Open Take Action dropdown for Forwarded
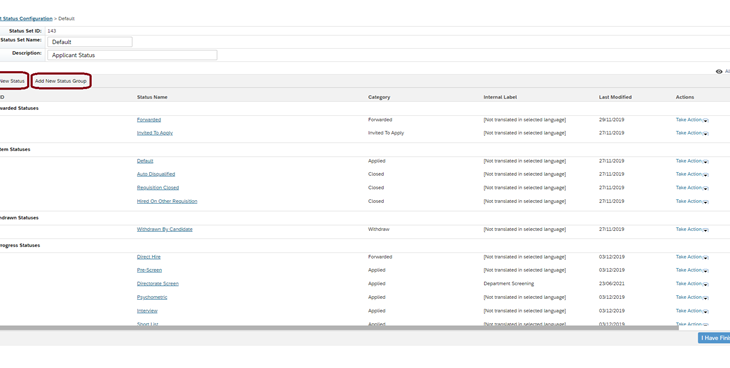Viewport: 730px width, 368px height. (x=692, y=120)
